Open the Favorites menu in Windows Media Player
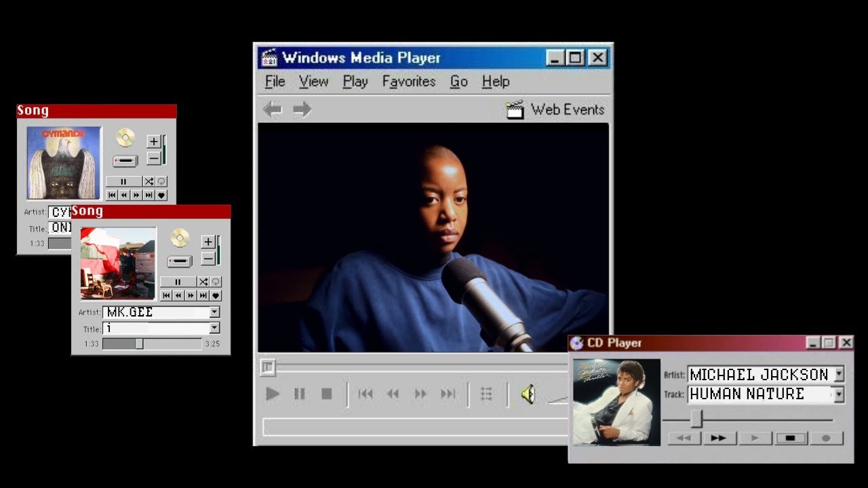The width and height of the screenshot is (868, 488). coord(409,81)
